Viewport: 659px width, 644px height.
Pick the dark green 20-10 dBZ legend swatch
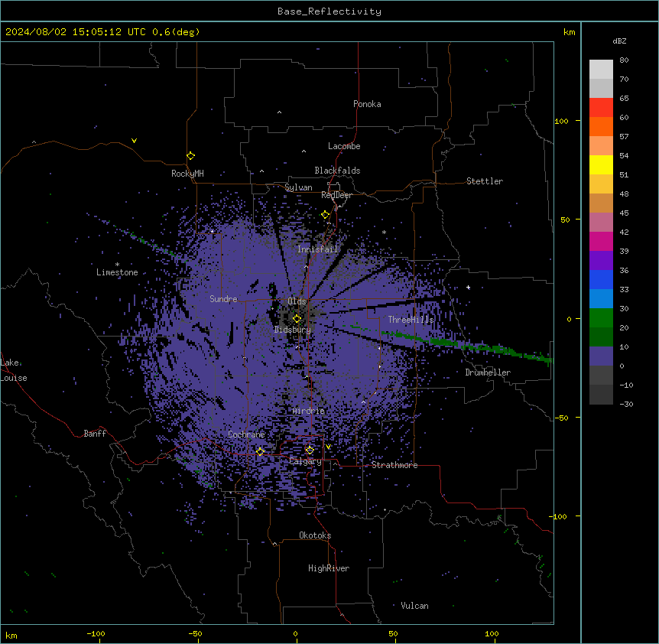(601, 337)
